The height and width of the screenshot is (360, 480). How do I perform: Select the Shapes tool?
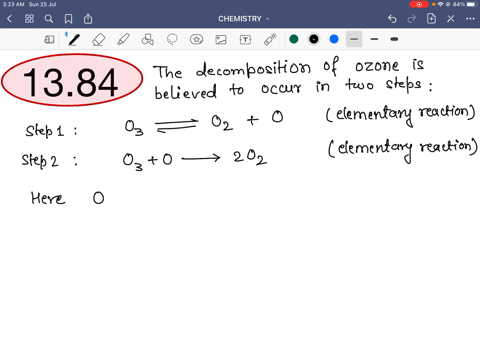pyautogui.click(x=147, y=40)
